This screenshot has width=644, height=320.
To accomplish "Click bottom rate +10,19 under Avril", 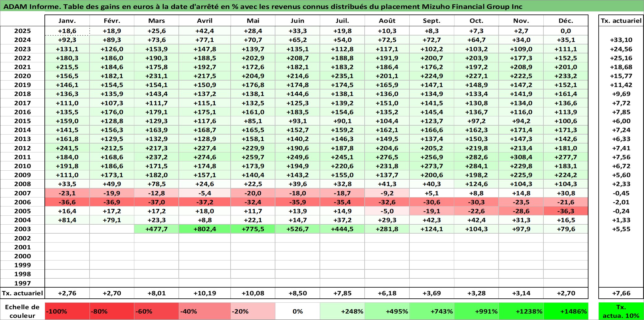I will (x=205, y=293).
